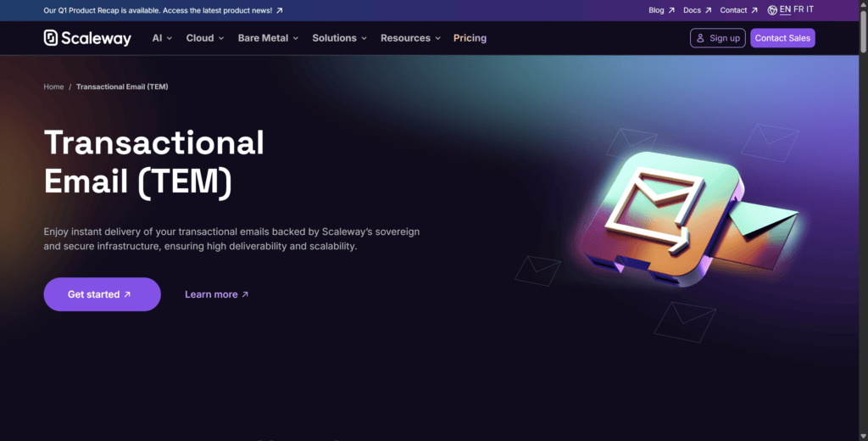Screen dimensions: 868x441
Task: Open the Blog link
Action: (x=661, y=10)
